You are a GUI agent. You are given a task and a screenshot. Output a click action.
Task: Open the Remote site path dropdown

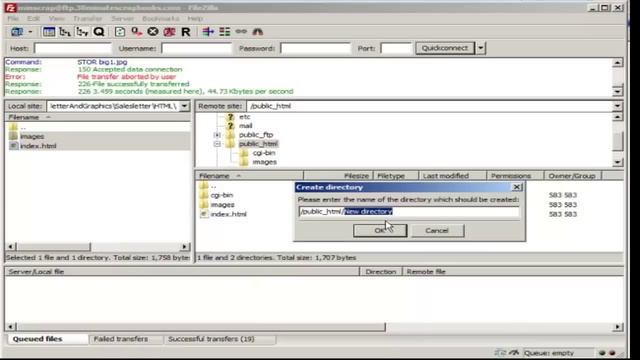pyautogui.click(x=618, y=106)
